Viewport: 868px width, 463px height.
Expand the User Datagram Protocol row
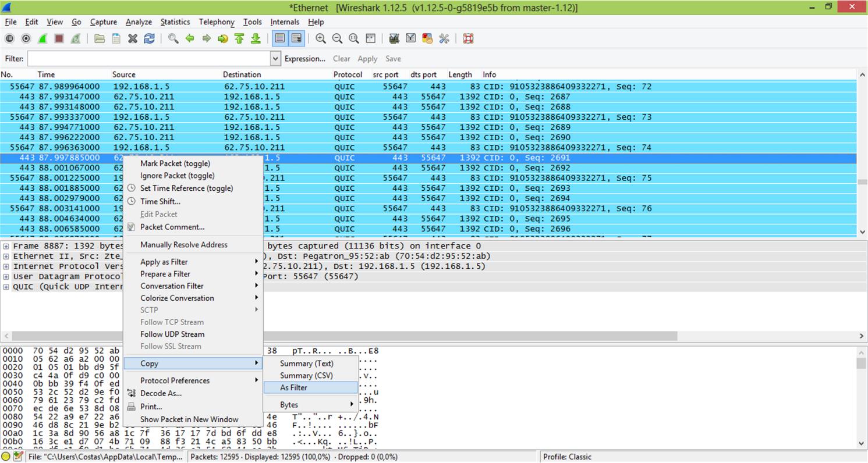[x=6, y=276]
